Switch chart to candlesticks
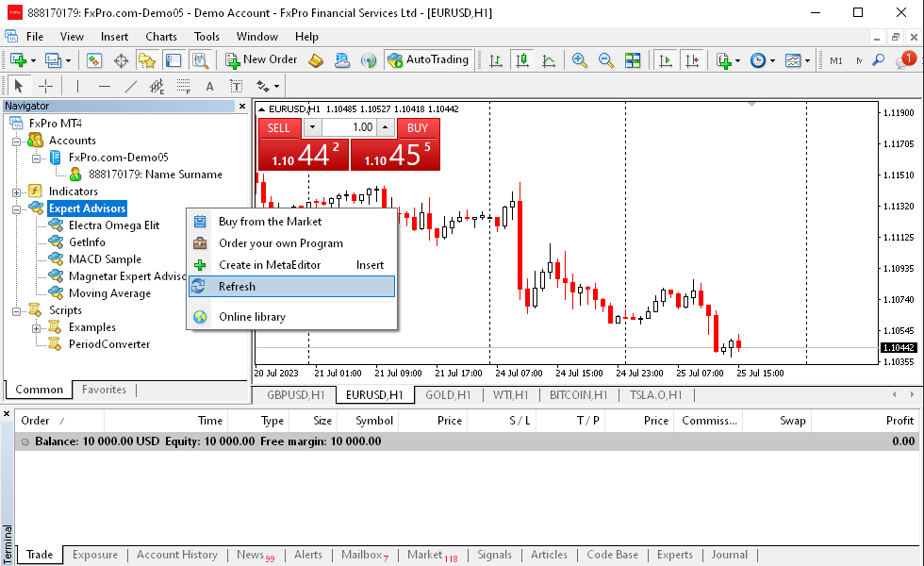Screen dimensions: 924x566 [x=522, y=60]
